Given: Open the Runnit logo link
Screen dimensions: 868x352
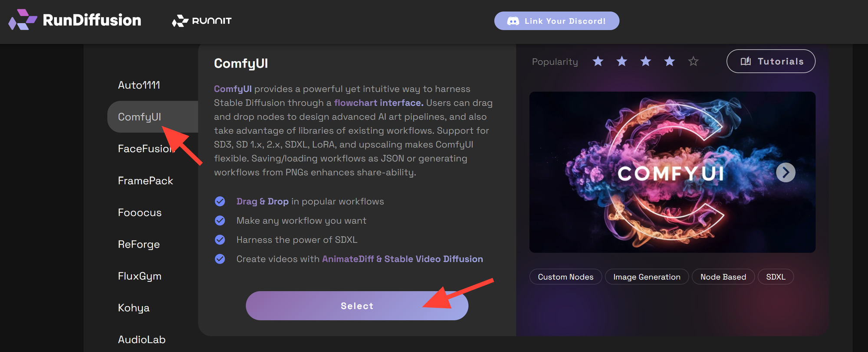Looking at the screenshot, I should pyautogui.click(x=202, y=21).
